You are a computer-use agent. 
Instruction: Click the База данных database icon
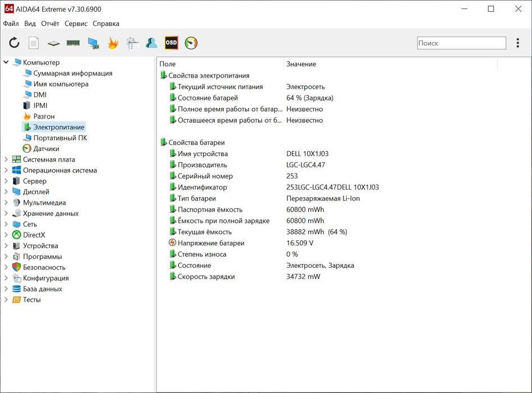16,289
